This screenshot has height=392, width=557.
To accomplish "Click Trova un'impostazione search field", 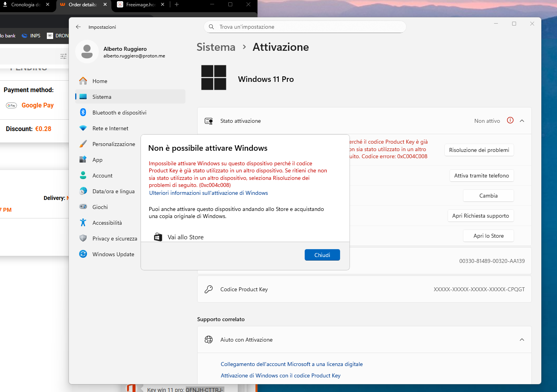I will click(x=305, y=27).
